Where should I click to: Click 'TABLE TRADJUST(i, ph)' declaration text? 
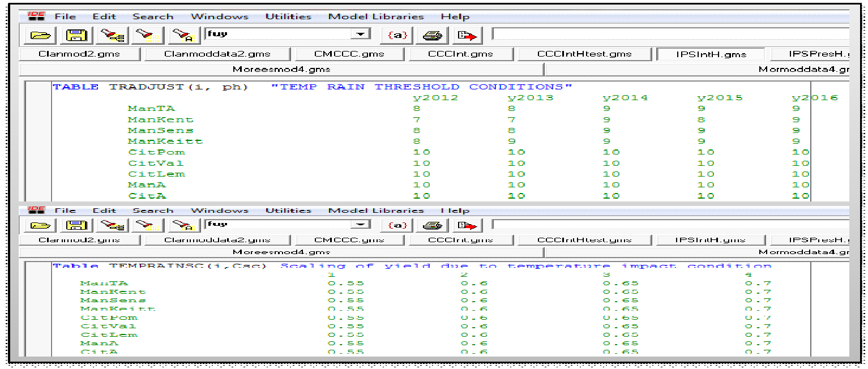click(151, 87)
